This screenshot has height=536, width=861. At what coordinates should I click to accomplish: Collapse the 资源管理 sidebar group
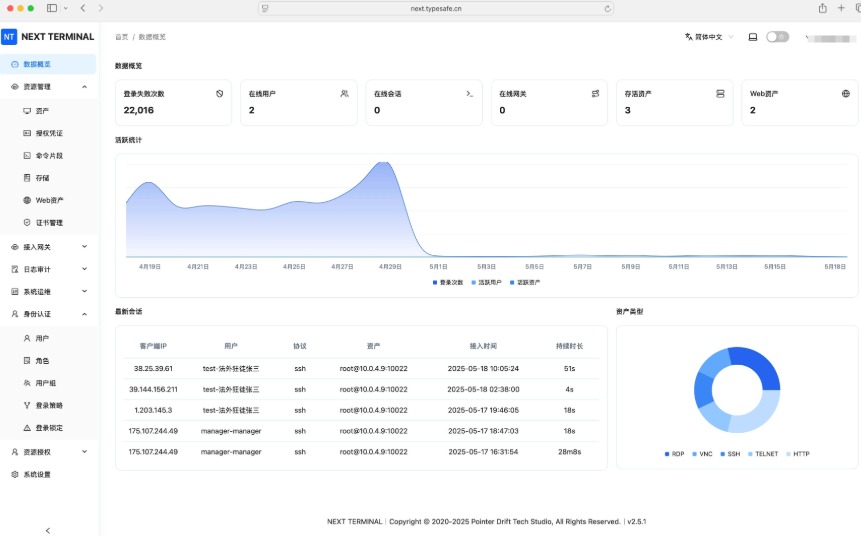coord(85,87)
